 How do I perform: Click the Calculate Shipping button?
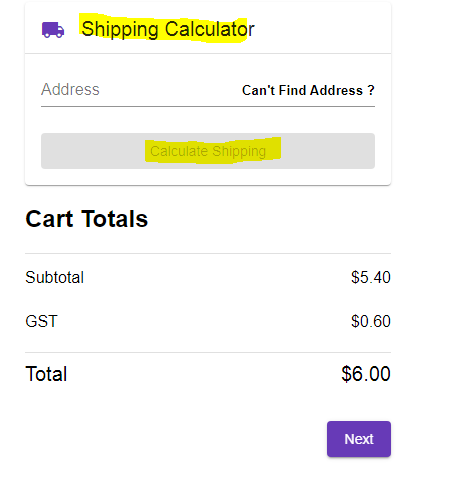208,151
